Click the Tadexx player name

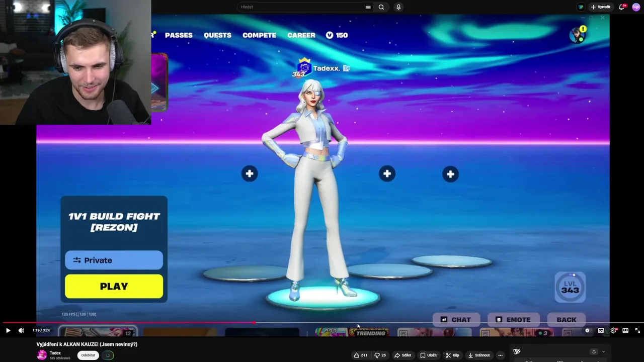pyautogui.click(x=326, y=68)
